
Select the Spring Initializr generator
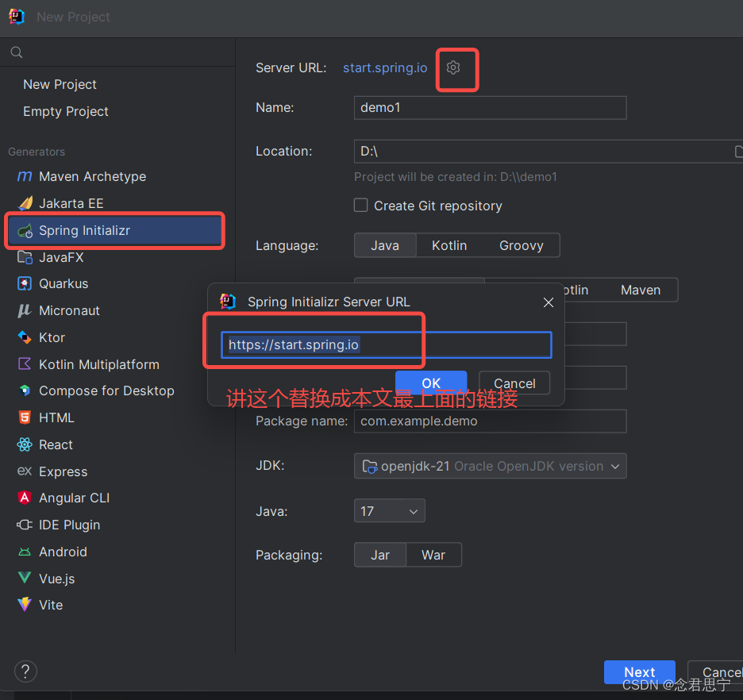coord(114,231)
